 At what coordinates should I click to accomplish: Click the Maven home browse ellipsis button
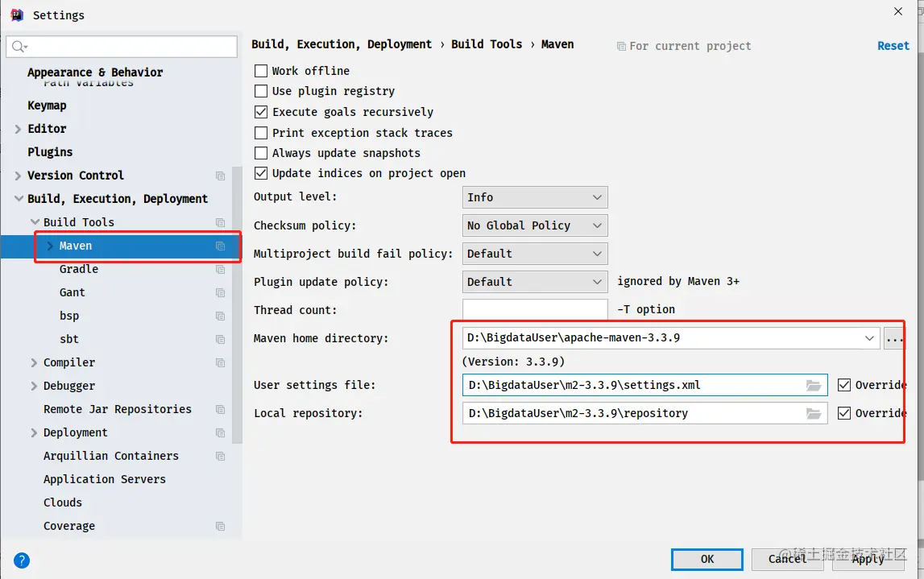pos(894,338)
